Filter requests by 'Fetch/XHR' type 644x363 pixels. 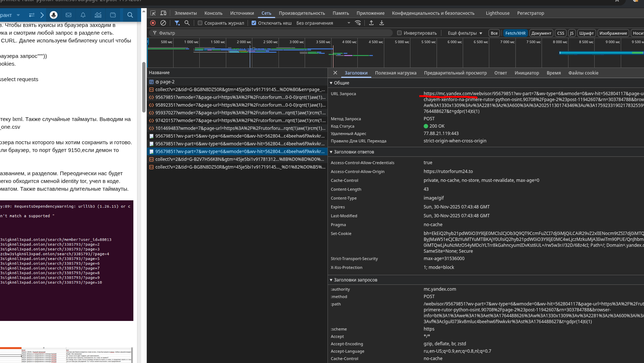(x=515, y=33)
